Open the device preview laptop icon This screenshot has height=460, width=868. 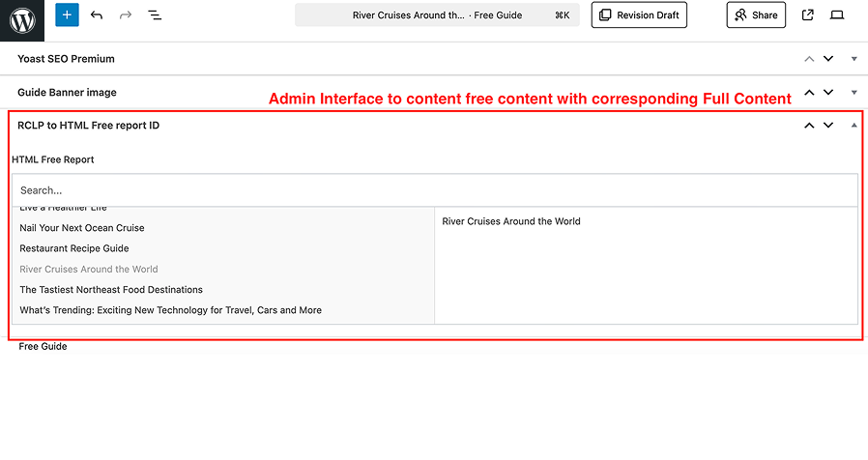(837, 14)
